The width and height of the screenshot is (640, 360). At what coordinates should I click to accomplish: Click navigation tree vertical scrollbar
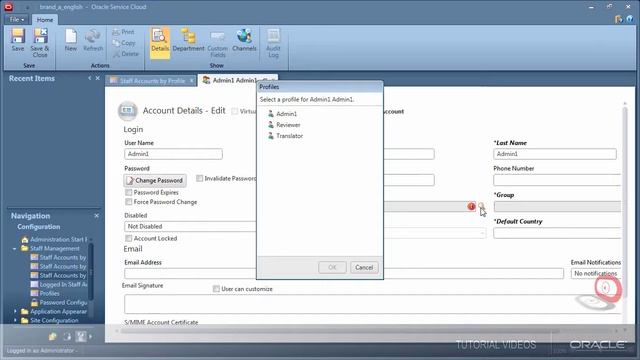click(x=91, y=271)
